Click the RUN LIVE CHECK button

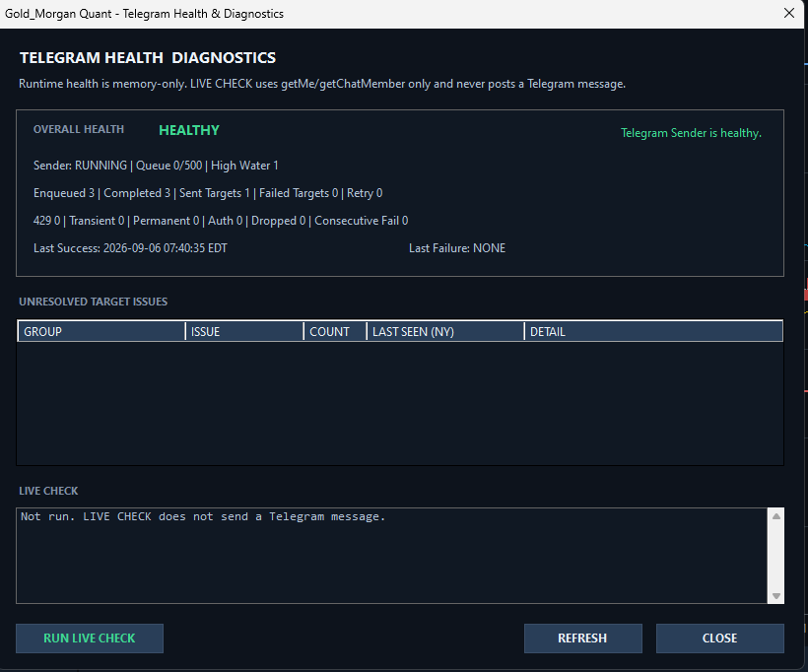pyautogui.click(x=89, y=638)
